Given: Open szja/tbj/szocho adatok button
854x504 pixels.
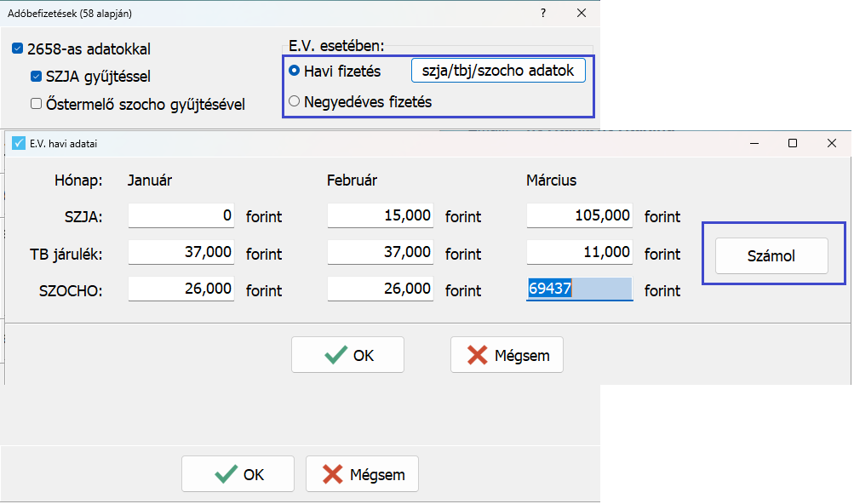Looking at the screenshot, I should (x=498, y=71).
